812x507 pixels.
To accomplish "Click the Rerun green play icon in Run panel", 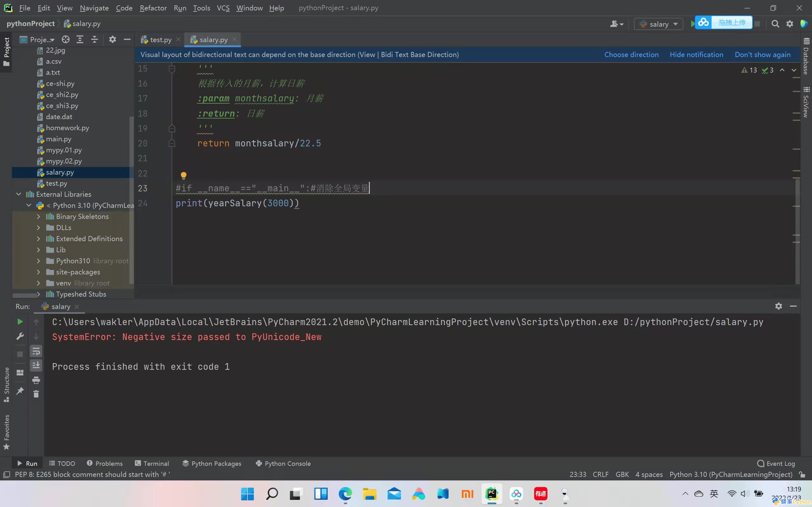I will coord(20,322).
